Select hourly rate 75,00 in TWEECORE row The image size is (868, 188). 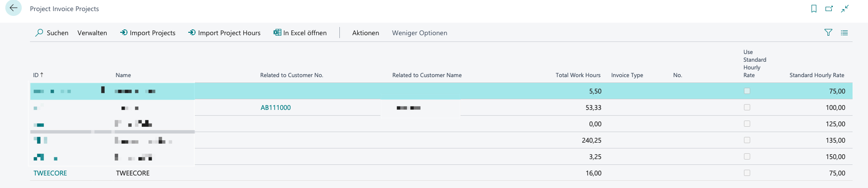coord(837,173)
